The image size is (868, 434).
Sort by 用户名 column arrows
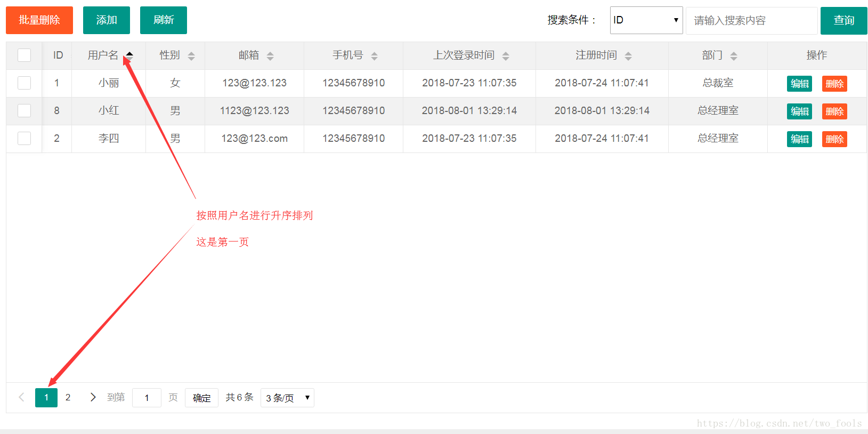(x=129, y=56)
